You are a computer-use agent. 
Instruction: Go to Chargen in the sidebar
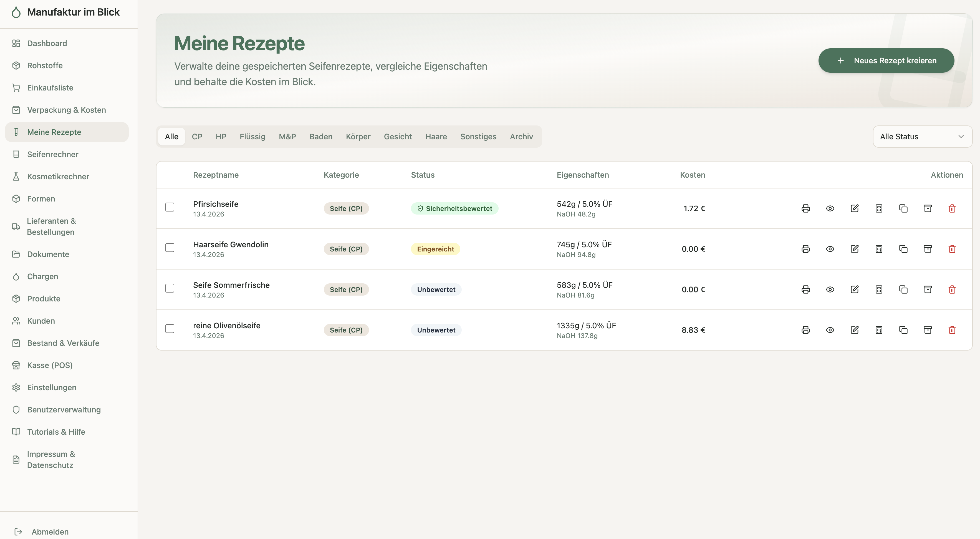67,277
